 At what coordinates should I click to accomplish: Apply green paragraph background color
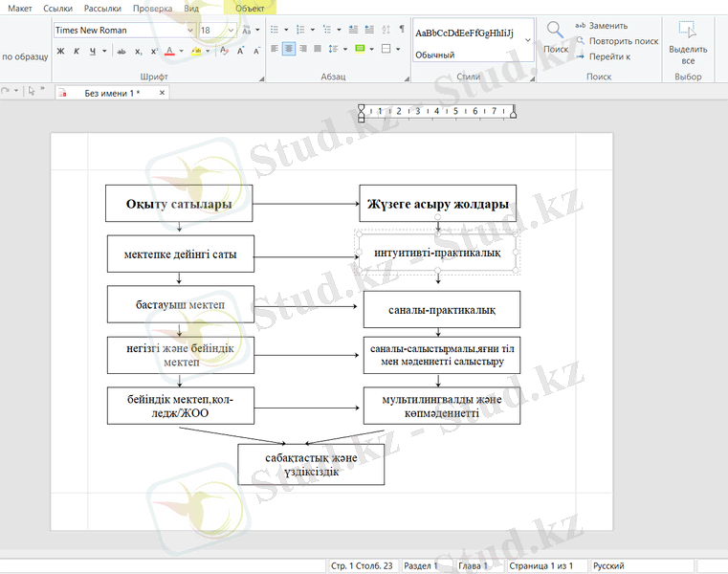click(x=360, y=49)
